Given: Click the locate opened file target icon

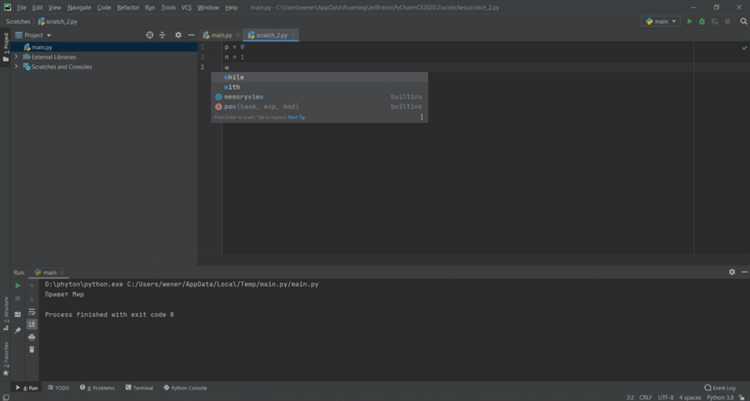Looking at the screenshot, I should [x=150, y=35].
